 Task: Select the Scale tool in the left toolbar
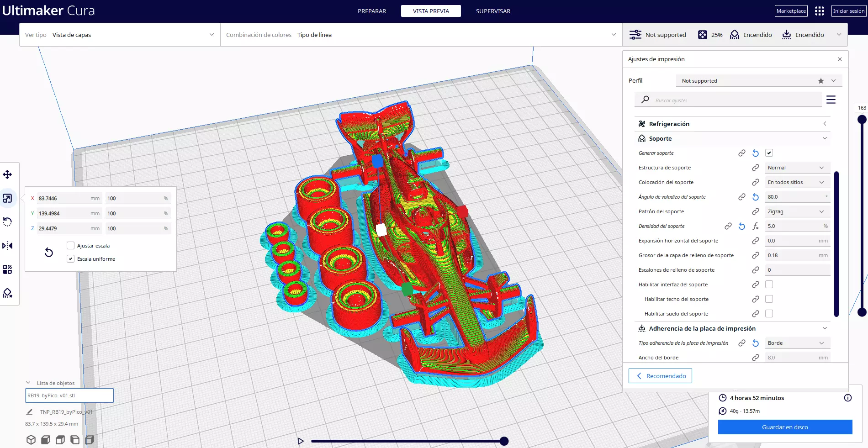pyautogui.click(x=7, y=198)
